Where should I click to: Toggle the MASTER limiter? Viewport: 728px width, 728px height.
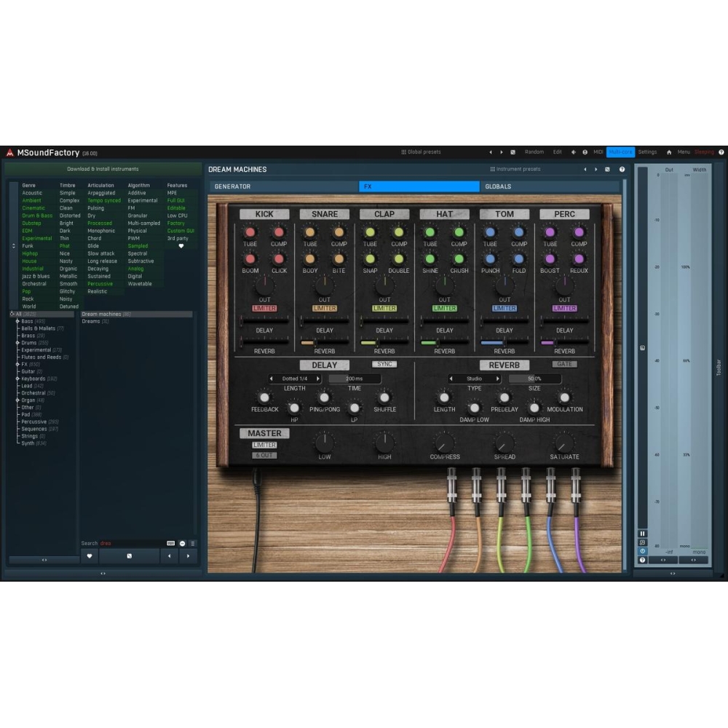(x=264, y=445)
